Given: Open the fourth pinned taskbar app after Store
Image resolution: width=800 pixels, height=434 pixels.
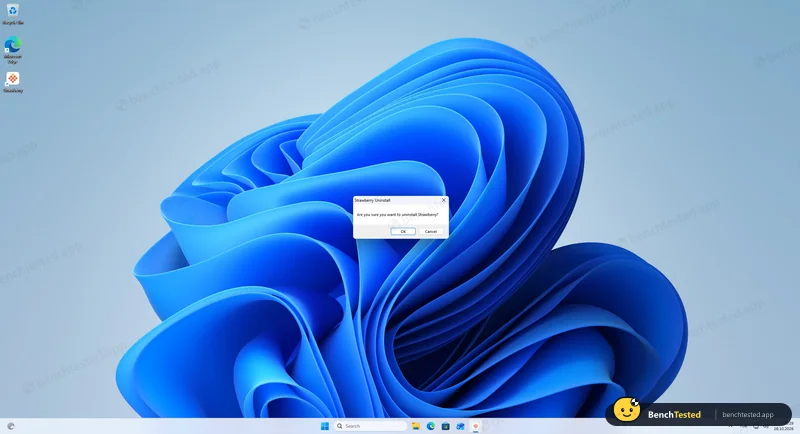Looking at the screenshot, I should (x=460, y=426).
